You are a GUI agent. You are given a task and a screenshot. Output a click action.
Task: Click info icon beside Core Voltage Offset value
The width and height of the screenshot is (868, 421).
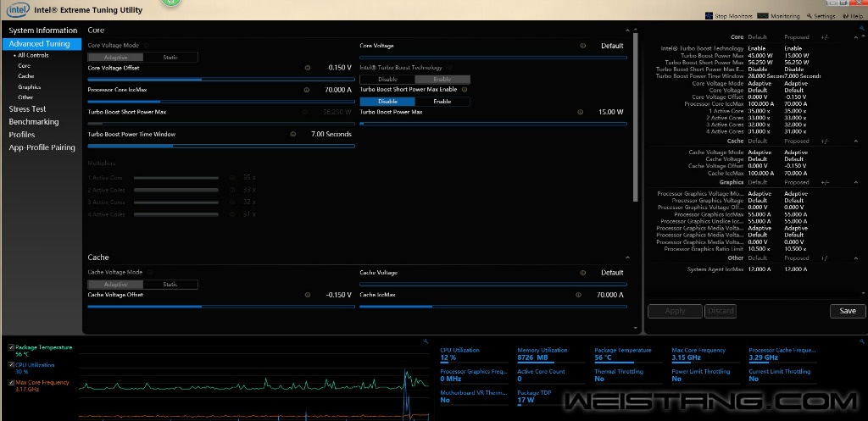click(308, 68)
